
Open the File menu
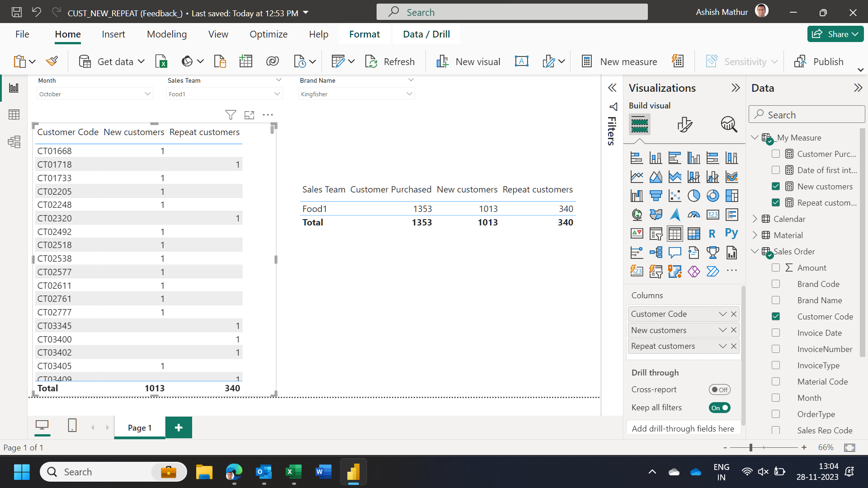pos(22,34)
